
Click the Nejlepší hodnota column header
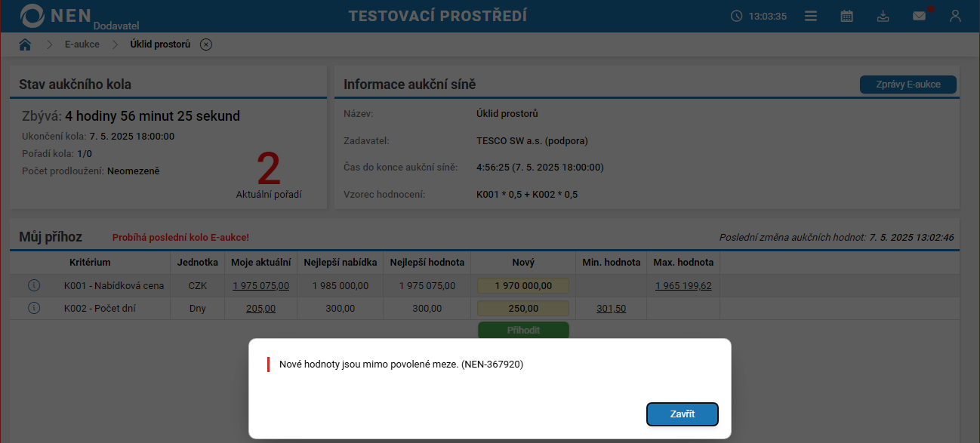pyautogui.click(x=427, y=263)
